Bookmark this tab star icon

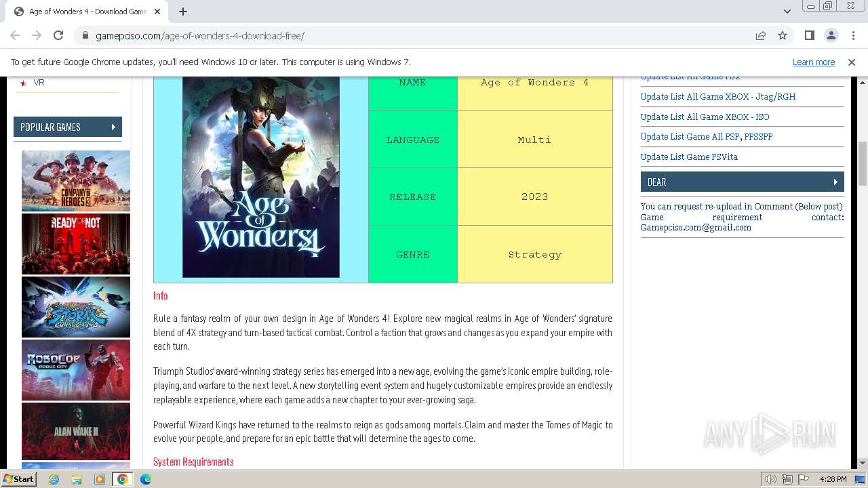click(x=783, y=35)
